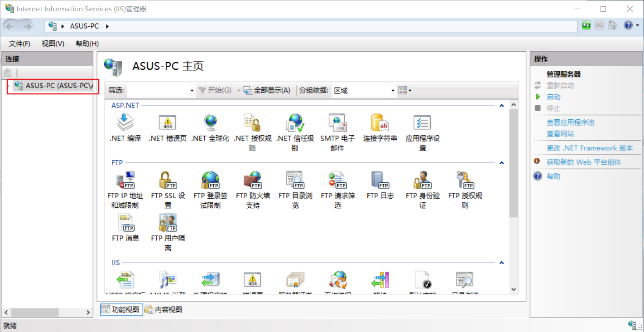Open the 筛选 filter dropdown
Screen dimensions: 644x332
tap(192, 90)
